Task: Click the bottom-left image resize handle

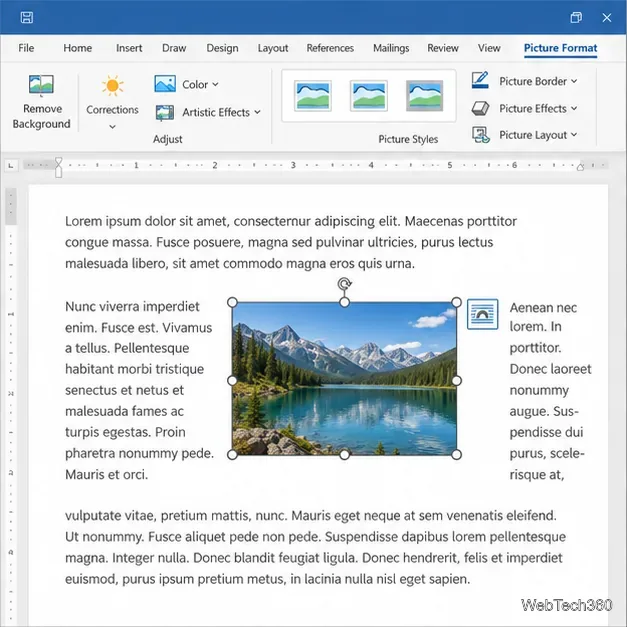Action: tap(232, 455)
